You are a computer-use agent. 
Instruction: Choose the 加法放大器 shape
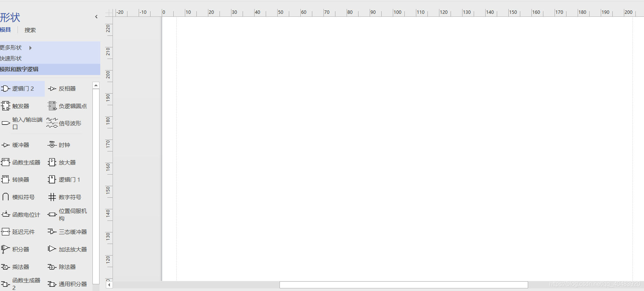click(67, 249)
